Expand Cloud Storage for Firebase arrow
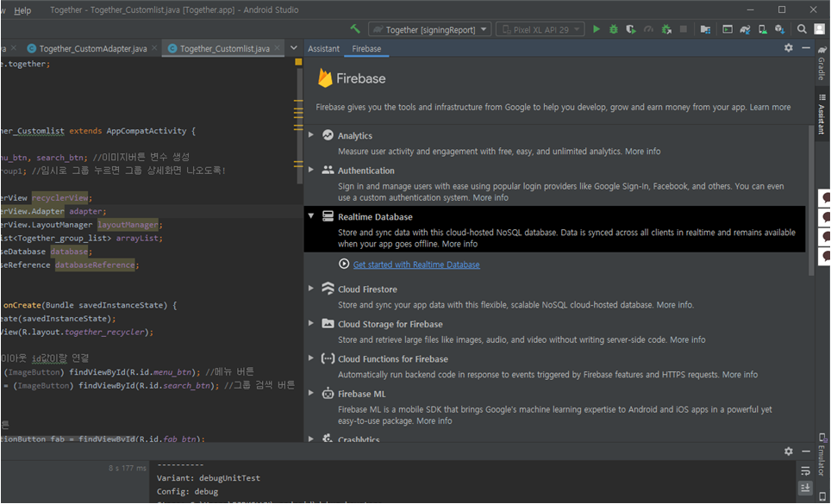Screen dimensions: 831x504 pos(311,323)
